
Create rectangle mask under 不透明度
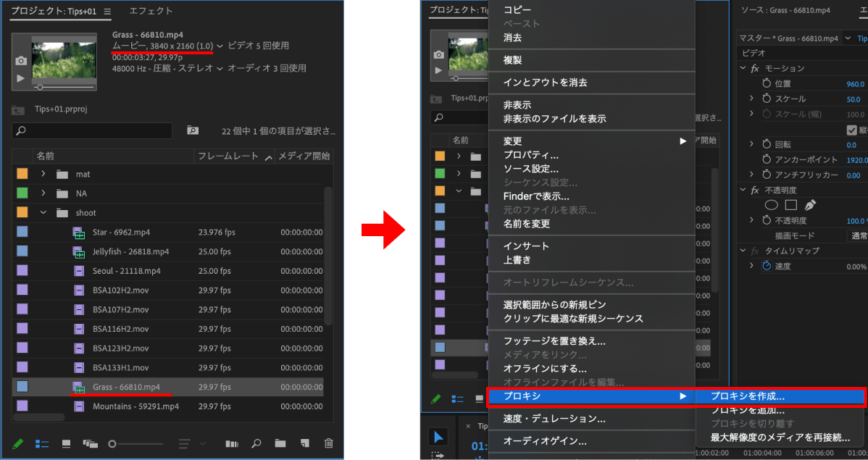pyautogui.click(x=791, y=205)
